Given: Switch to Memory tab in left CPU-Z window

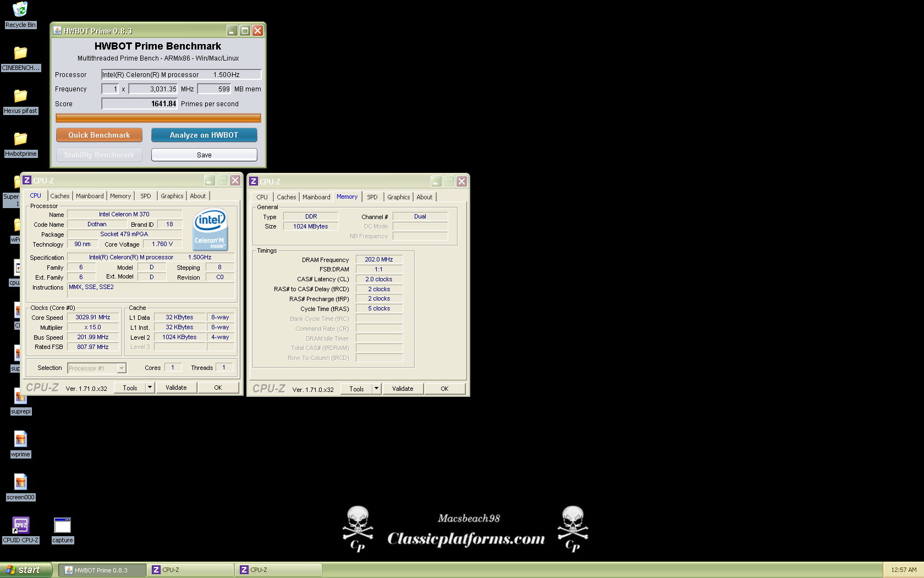Looking at the screenshot, I should 120,196.
